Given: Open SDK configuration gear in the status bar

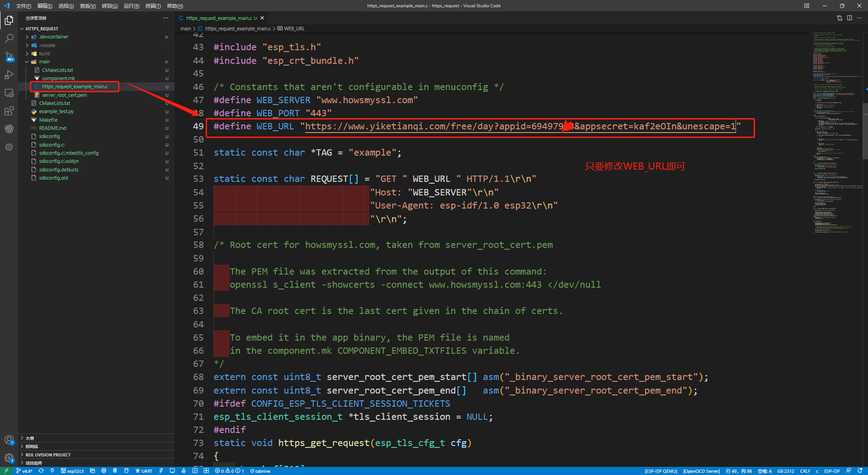Looking at the screenshot, I should click(x=104, y=471).
